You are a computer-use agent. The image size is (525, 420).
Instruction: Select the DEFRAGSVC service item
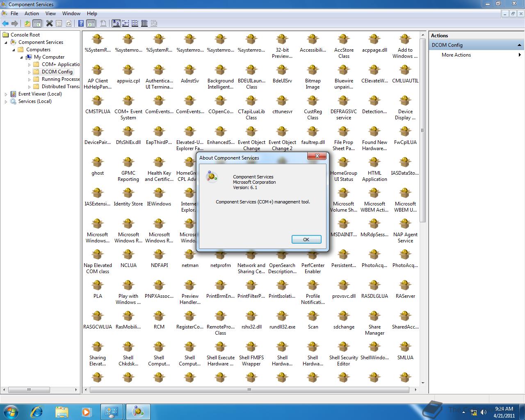[344, 108]
